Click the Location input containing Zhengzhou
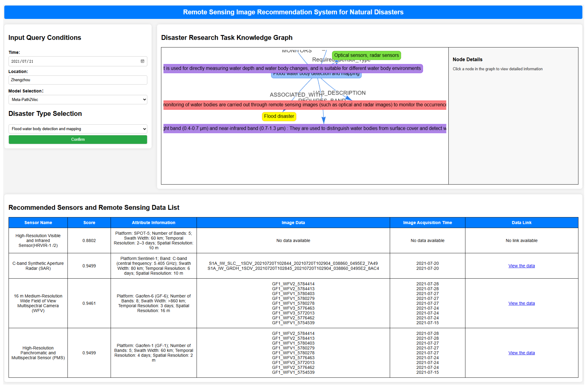Image resolution: width=588 pixels, height=387 pixels. (x=78, y=80)
